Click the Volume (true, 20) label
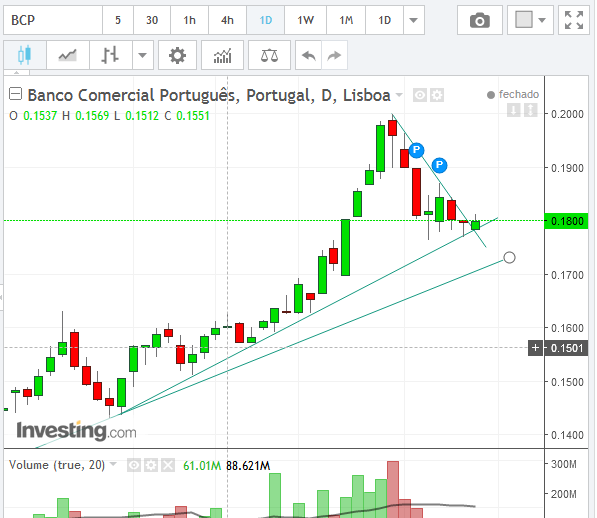Viewport: 597px width, 518px height. click(57, 465)
